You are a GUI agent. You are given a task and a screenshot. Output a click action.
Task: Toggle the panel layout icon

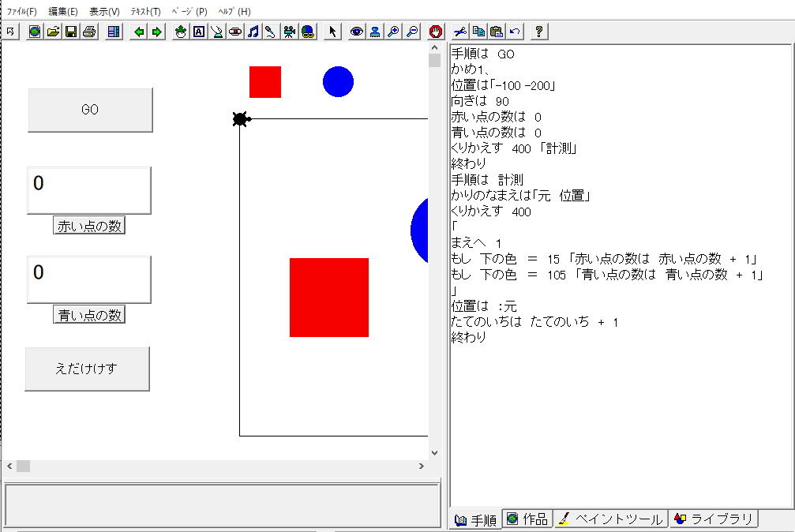pos(114,32)
